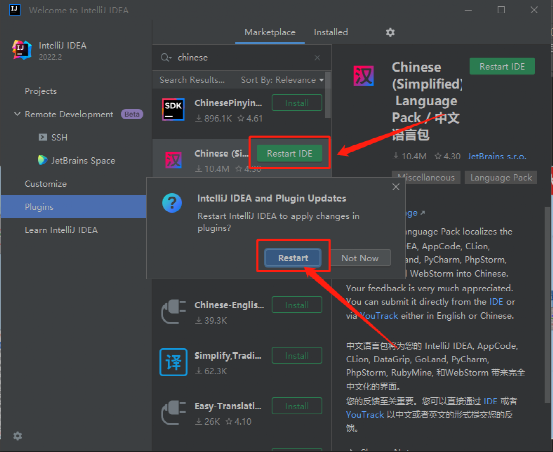Click the Chinese-English plugin plug icon

[x=174, y=312]
